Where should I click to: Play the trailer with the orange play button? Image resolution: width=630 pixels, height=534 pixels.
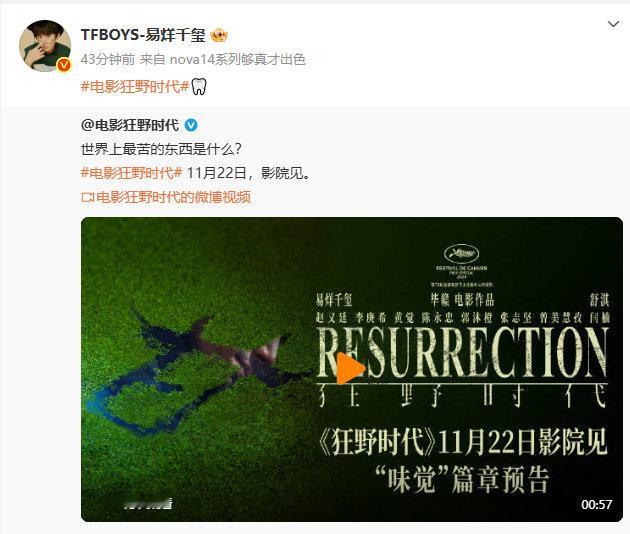pyautogui.click(x=350, y=368)
